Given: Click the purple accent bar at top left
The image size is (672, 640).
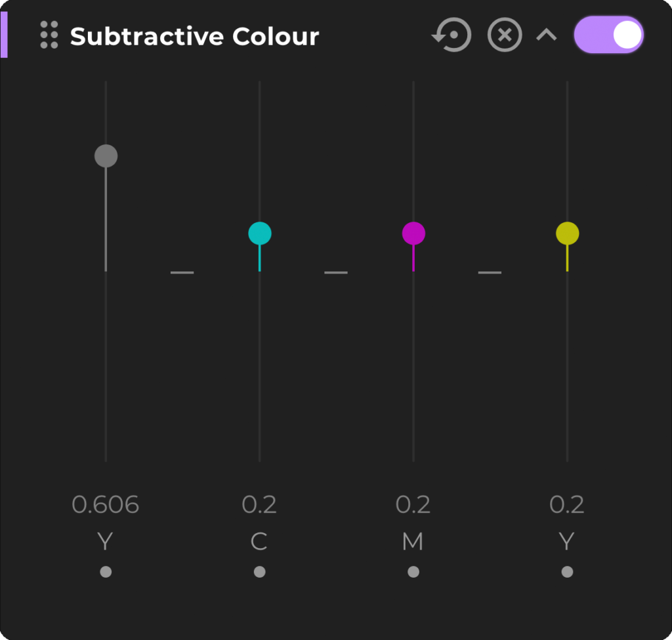Looking at the screenshot, I should (x=4, y=33).
